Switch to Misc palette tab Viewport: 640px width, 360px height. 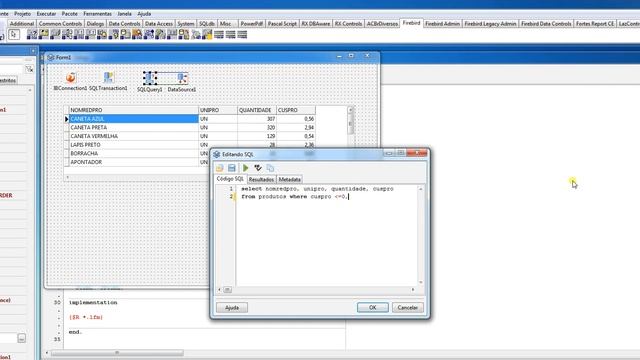[x=226, y=24]
